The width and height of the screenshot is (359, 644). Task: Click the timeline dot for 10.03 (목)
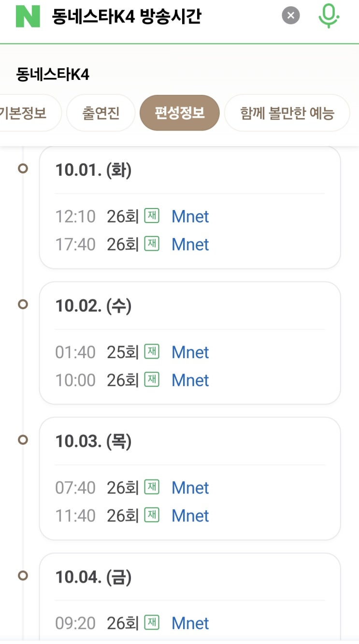coord(23,440)
